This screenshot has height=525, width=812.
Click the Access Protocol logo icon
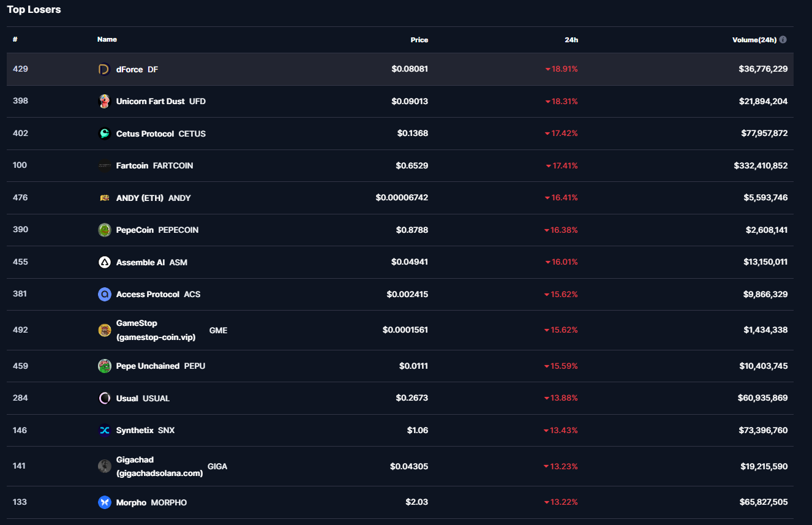coord(104,294)
